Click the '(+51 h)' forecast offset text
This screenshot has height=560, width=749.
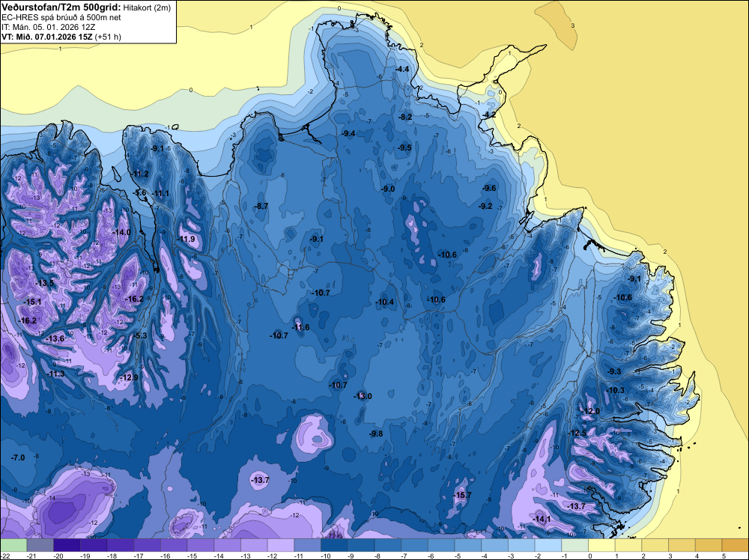point(108,37)
